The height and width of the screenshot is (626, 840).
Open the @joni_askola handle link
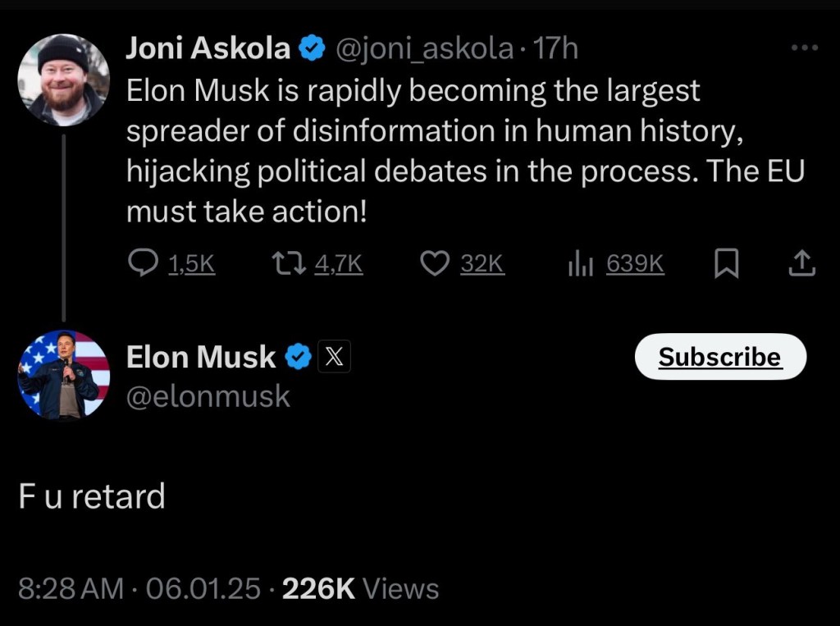point(425,49)
